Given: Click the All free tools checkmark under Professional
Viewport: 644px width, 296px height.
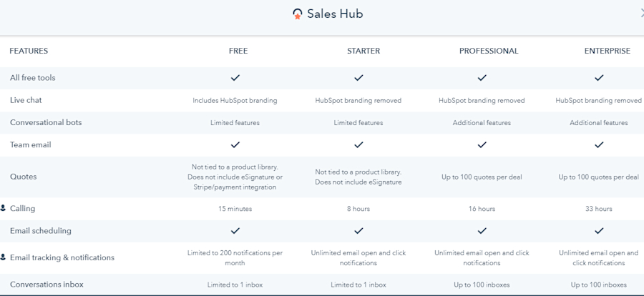Looking at the screenshot, I should tap(482, 77).
